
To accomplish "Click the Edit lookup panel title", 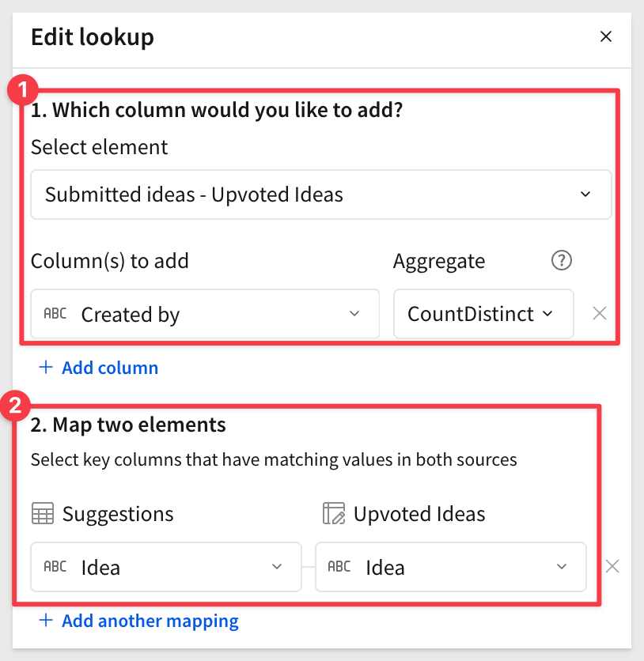I will [92, 36].
